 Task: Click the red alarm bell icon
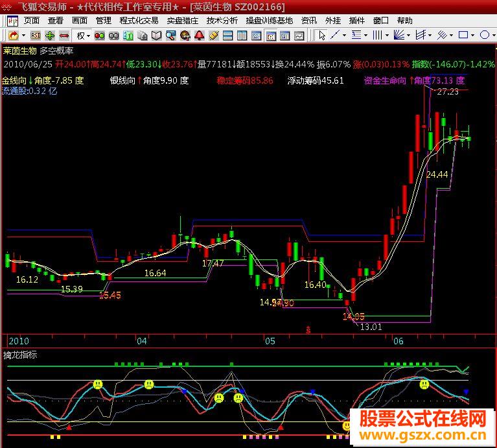199,35
